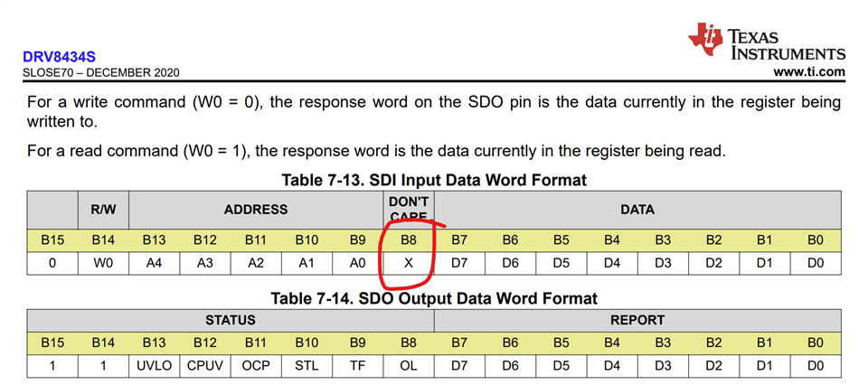The width and height of the screenshot is (868, 385).
Task: Click the REPORT header cell
Action: (637, 320)
